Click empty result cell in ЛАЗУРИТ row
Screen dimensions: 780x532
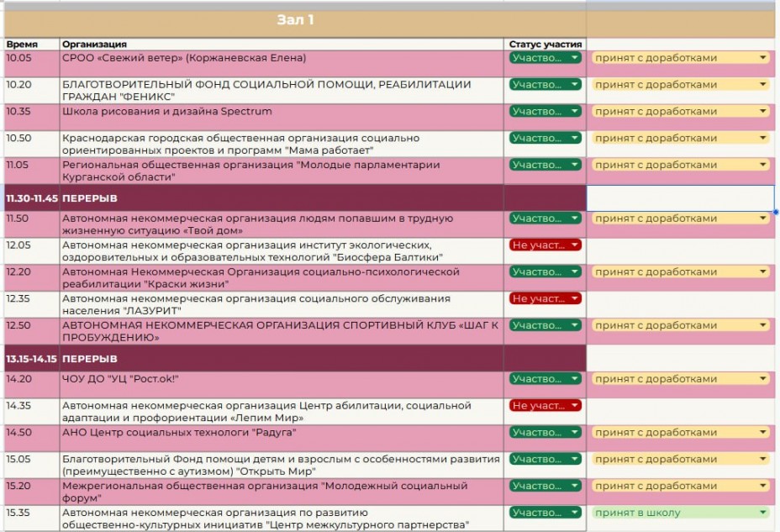tap(681, 304)
